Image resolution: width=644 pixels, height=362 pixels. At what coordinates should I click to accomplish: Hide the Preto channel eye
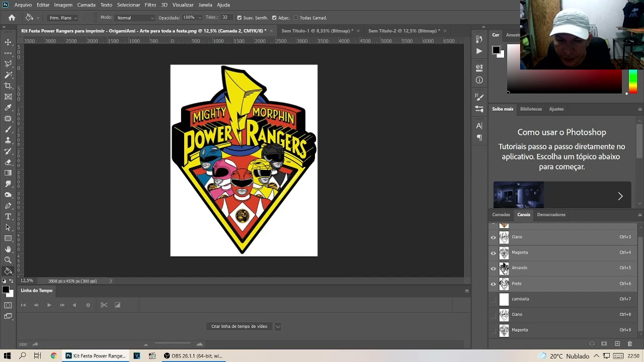click(x=493, y=284)
